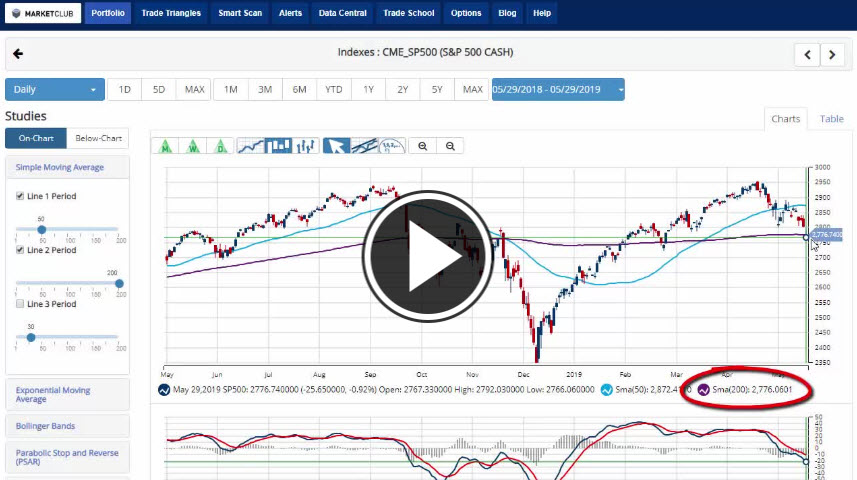Image resolution: width=857 pixels, height=480 pixels.
Task: Open the Trade Triangles menu
Action: click(x=171, y=14)
